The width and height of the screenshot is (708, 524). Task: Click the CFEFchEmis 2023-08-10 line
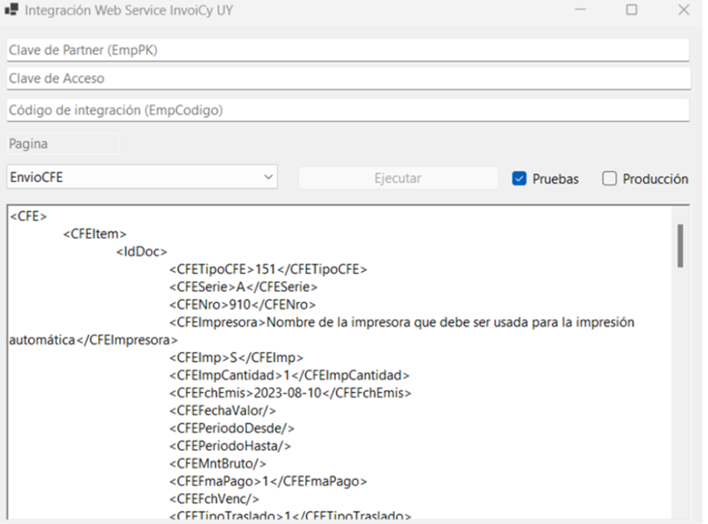[x=290, y=393]
